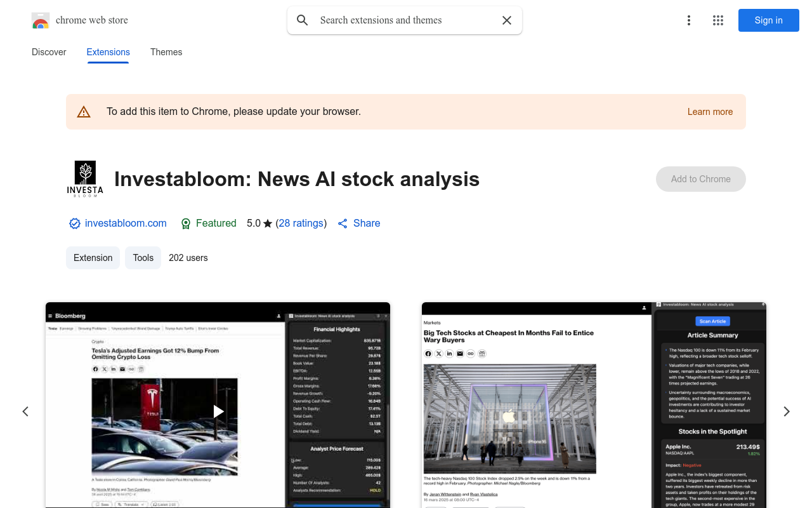View the 28 ratings
812x508 pixels.
pyautogui.click(x=301, y=223)
